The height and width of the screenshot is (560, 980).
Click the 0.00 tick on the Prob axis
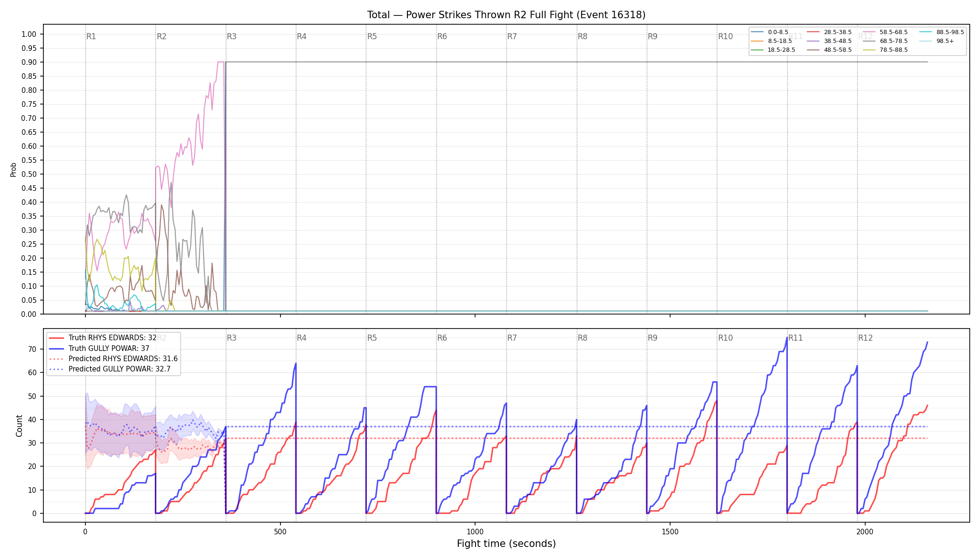point(29,314)
